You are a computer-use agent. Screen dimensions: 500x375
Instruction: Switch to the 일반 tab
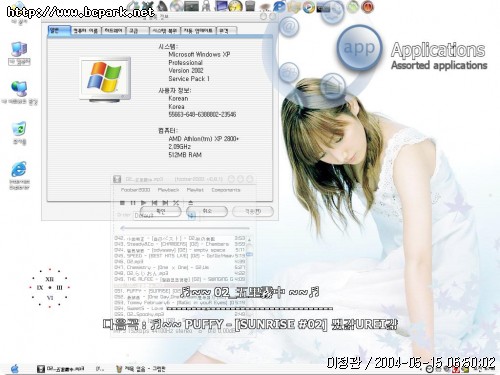click(59, 30)
